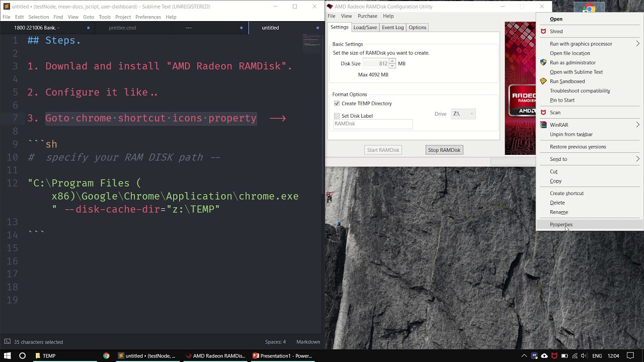Screen dimensions: 644x362
Task: Expand the WinRAR submenu
Action: click(x=637, y=125)
